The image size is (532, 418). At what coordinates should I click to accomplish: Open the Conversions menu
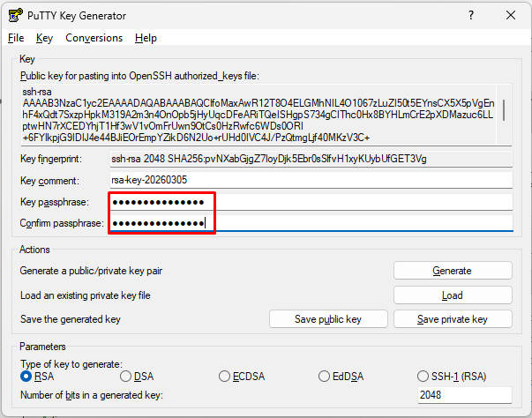pos(94,38)
